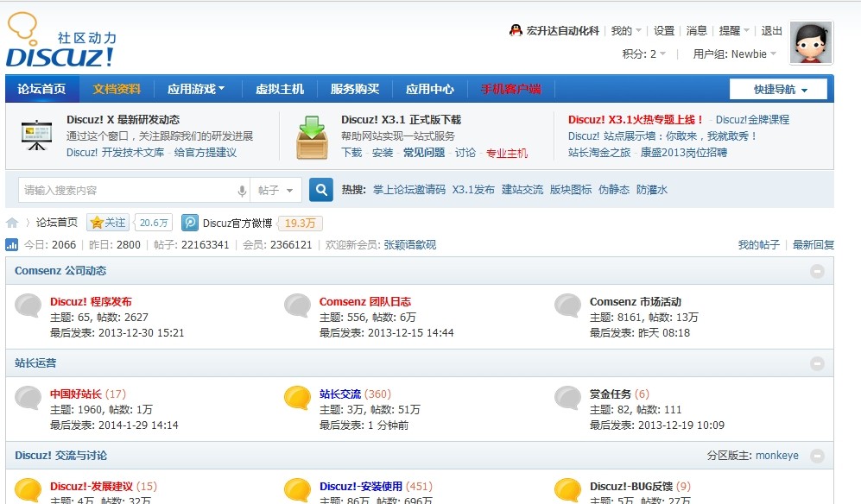Open the 提醒 notifications dropdown

734,31
